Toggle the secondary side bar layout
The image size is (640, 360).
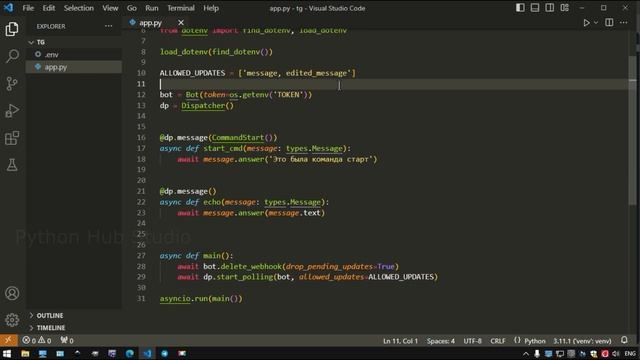pos(550,8)
